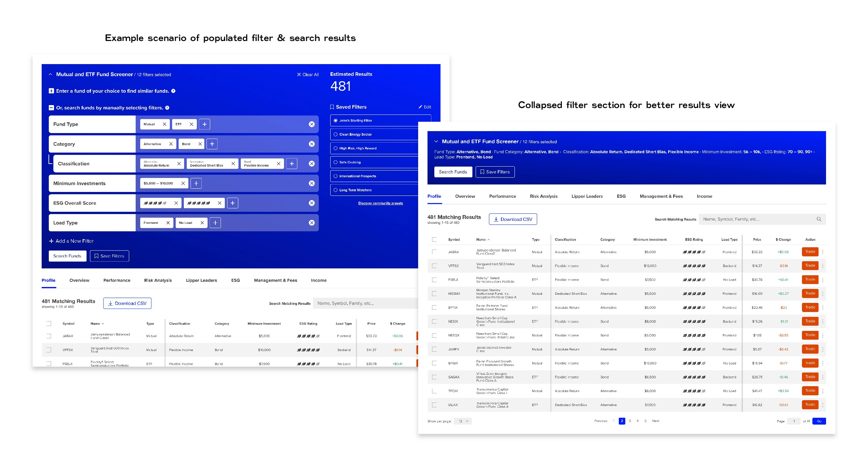This screenshot has height=475, width=868.
Task: Select the Clean Energy Sector saved filter
Action: coord(336,134)
